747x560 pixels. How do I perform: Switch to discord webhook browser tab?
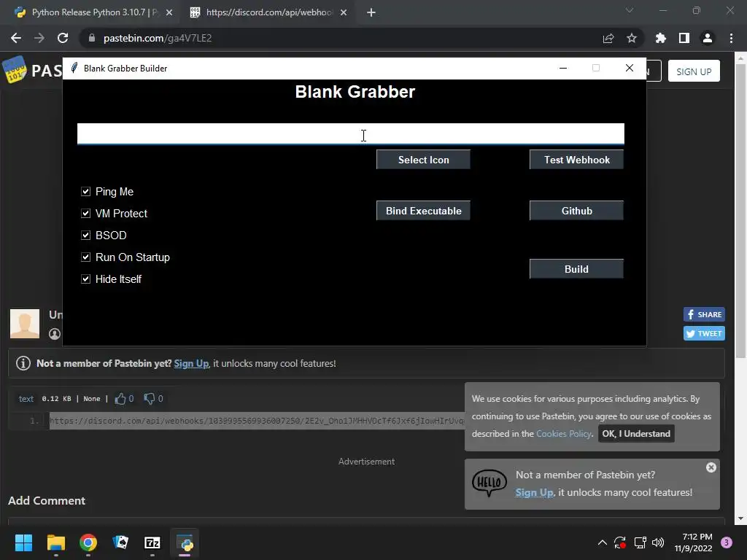269,12
